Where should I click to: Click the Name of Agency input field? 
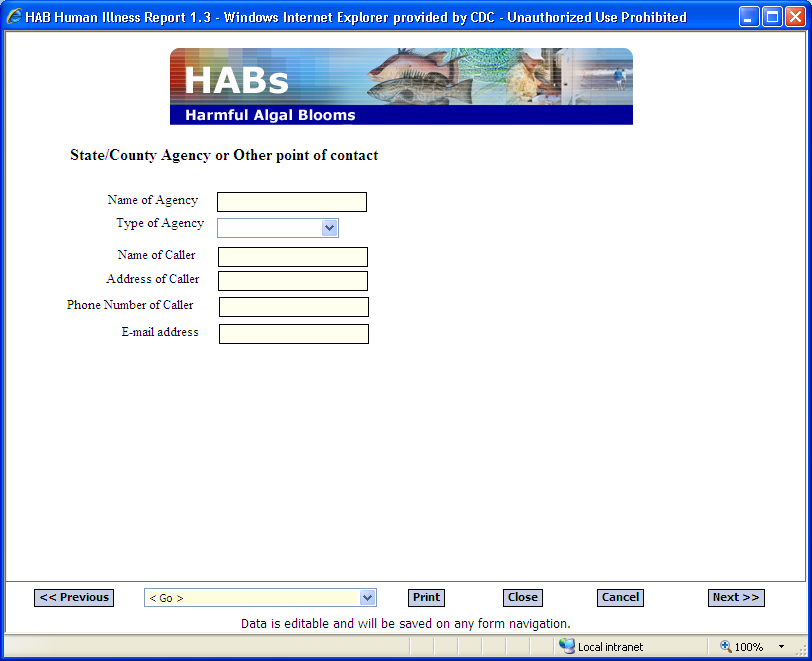pos(292,202)
